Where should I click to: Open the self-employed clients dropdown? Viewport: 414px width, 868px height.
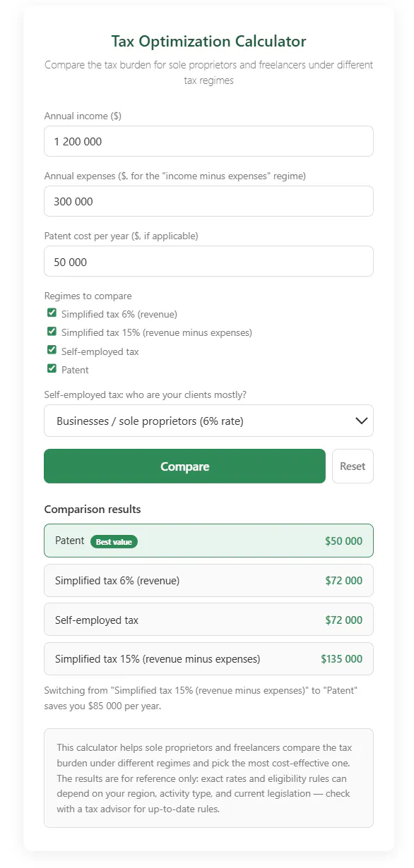click(x=208, y=421)
